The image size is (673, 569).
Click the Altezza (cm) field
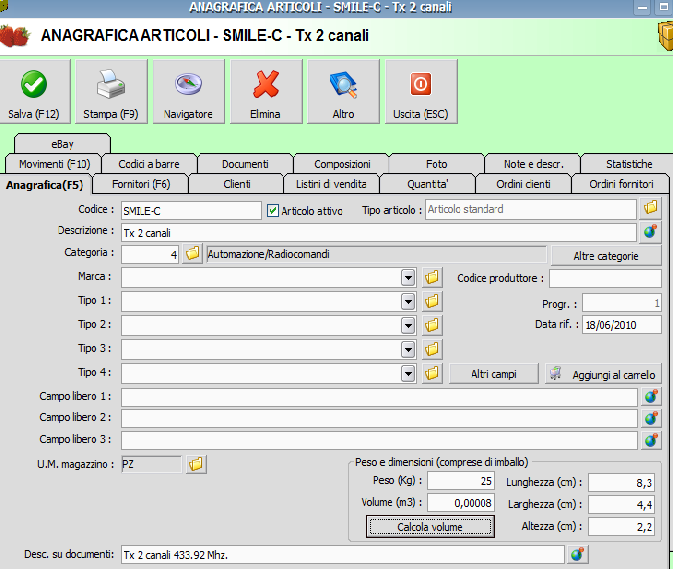[622, 527]
